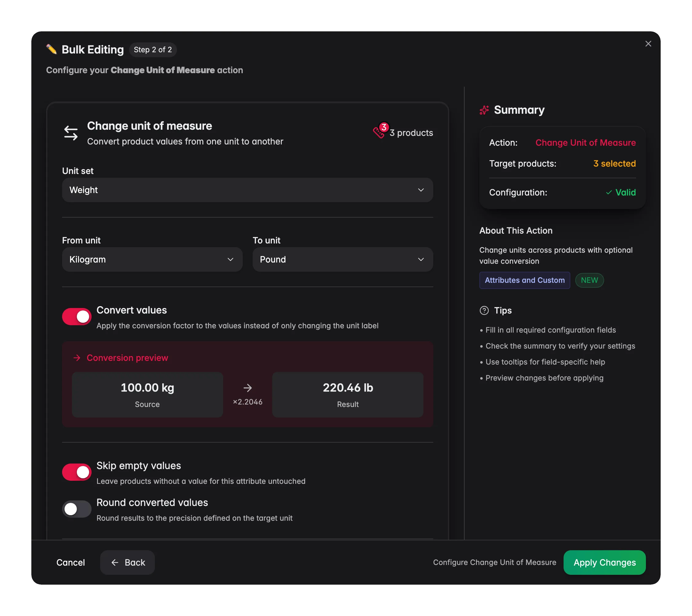Click the 'About This Action' heading

pyautogui.click(x=516, y=231)
